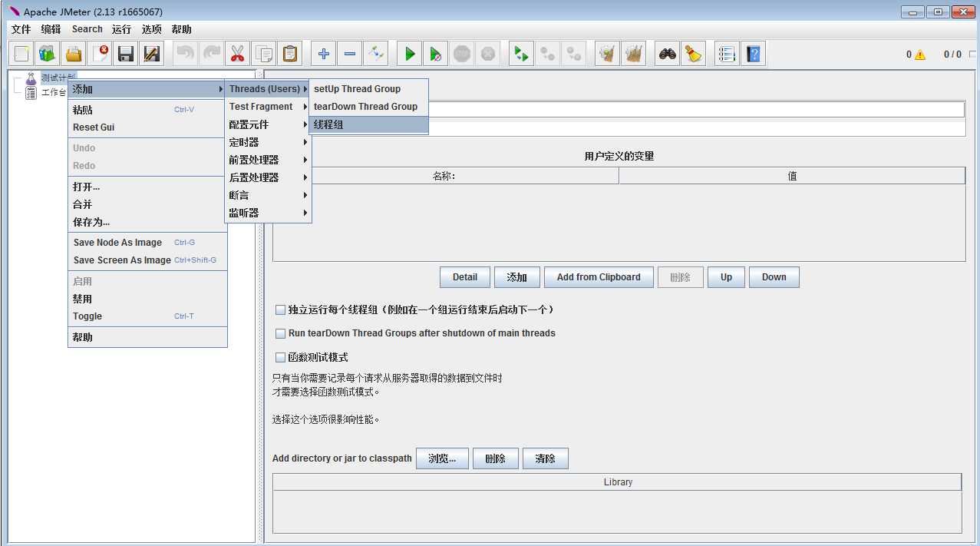Screen dimensions: 980x546
Task: Expand the 监听器 submenu
Action: click(268, 213)
